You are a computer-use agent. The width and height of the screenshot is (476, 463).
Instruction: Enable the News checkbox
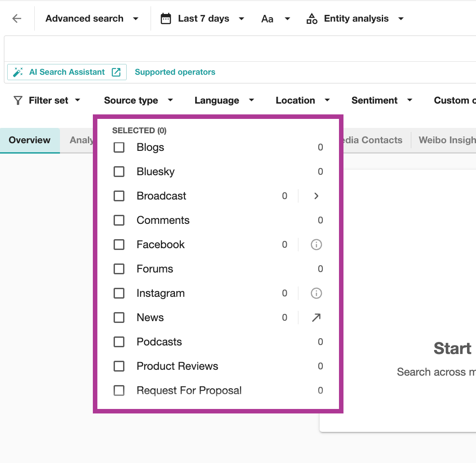pos(119,318)
